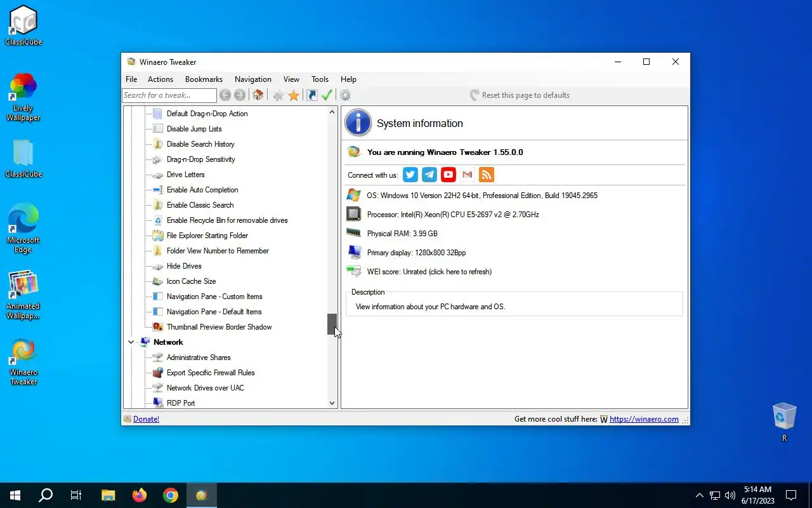
Task: Add bookmark with the grey star icon
Action: (278, 95)
